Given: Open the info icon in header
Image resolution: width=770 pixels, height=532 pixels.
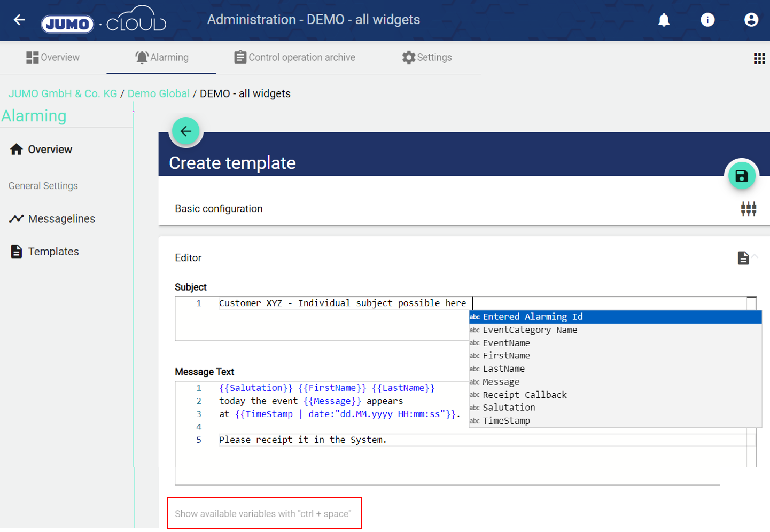Looking at the screenshot, I should pos(707,20).
